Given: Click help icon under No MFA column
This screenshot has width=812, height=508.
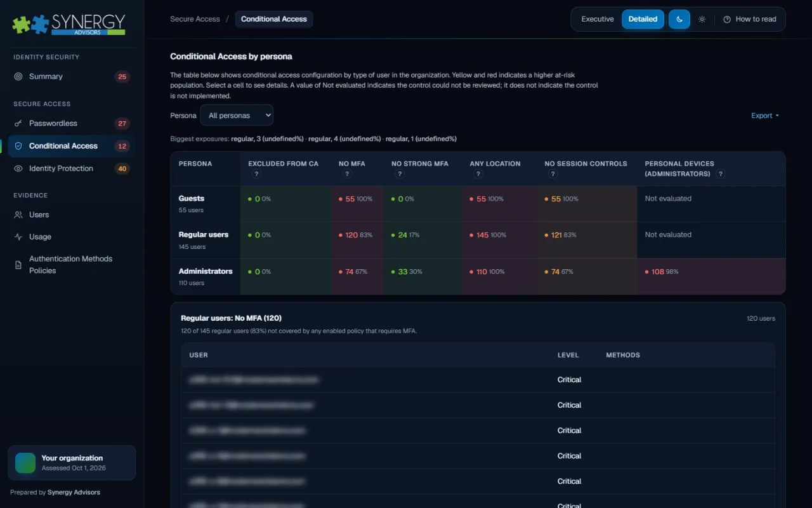Looking at the screenshot, I should click(x=348, y=174).
